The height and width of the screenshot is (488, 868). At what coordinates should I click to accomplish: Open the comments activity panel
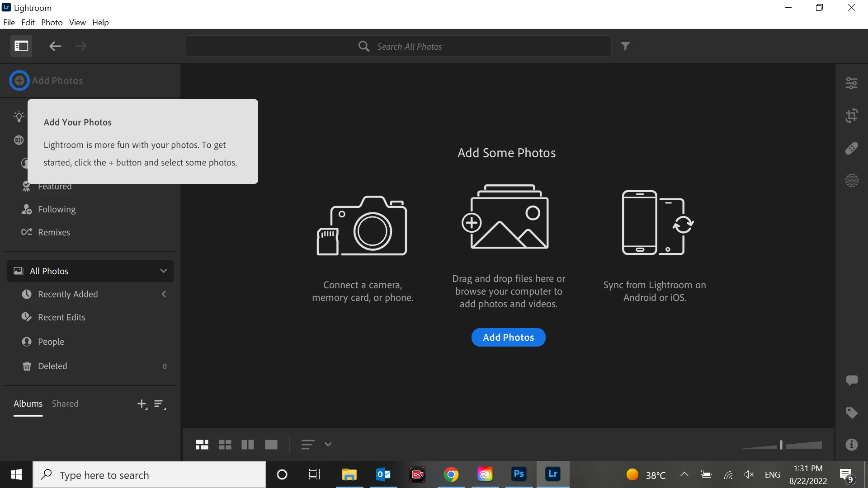[851, 380]
